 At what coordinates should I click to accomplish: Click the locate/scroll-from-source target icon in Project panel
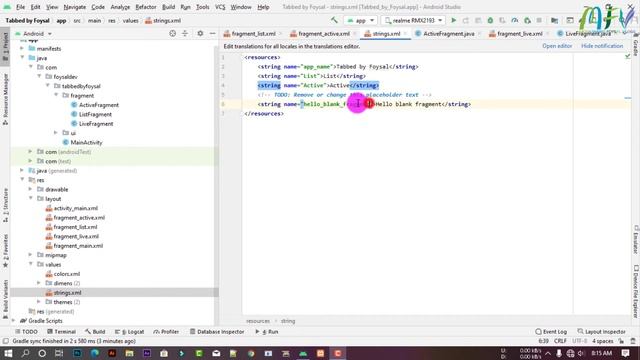coord(173,33)
